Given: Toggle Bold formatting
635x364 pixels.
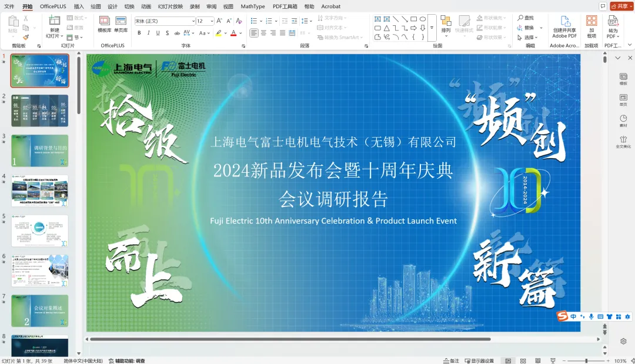Looking at the screenshot, I should (x=139, y=33).
